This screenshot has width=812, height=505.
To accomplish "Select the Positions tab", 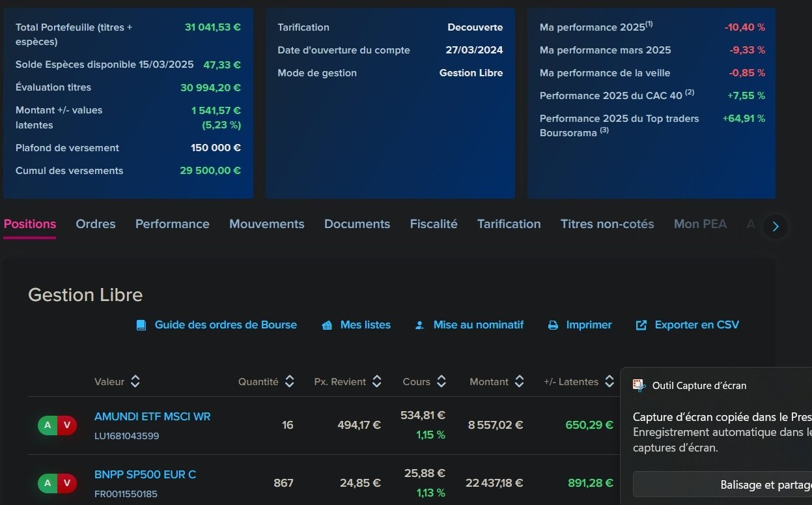I will pyautogui.click(x=30, y=224).
